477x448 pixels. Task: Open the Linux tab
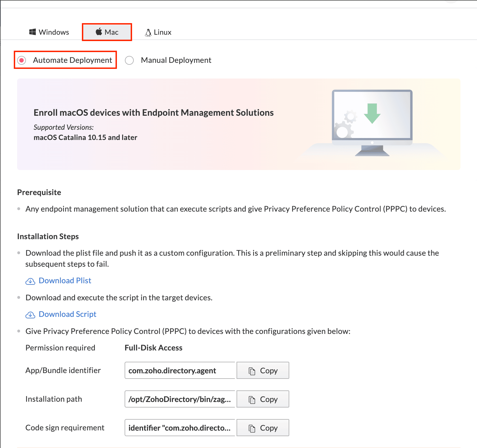158,32
